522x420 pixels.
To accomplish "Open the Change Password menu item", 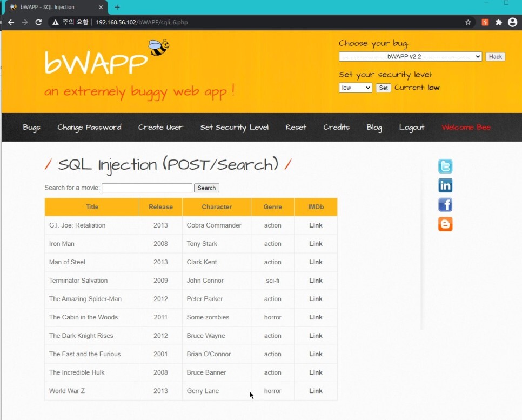I will click(89, 128).
